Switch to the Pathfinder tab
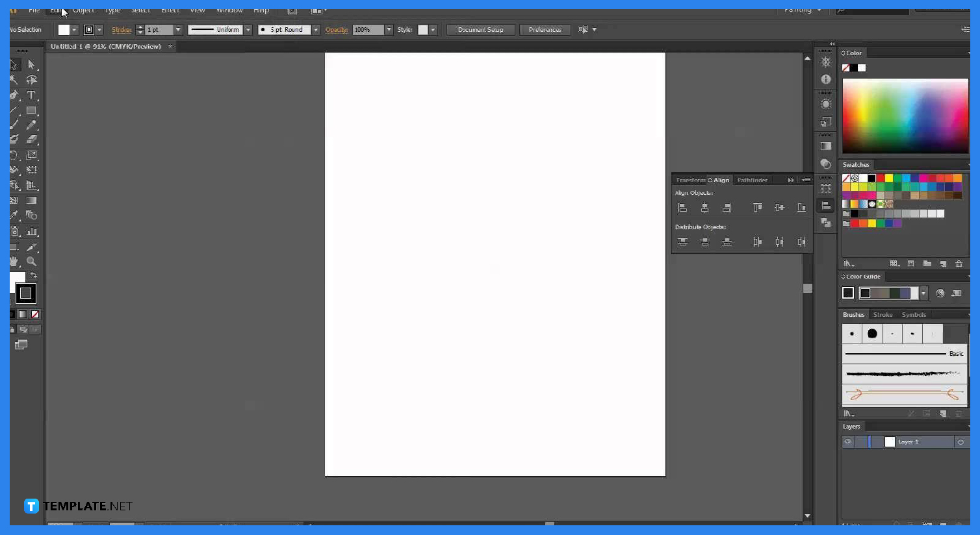980x535 pixels. (753, 180)
